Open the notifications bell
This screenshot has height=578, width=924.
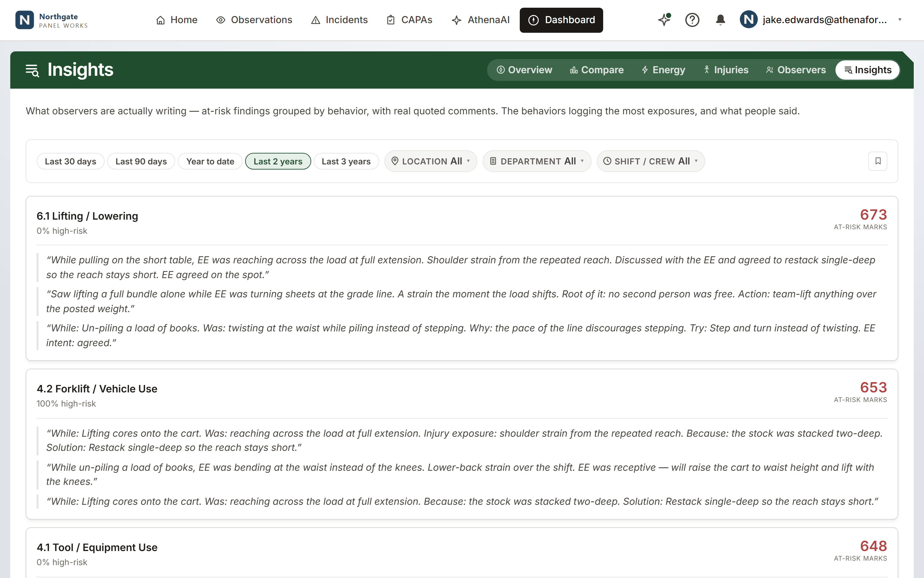[720, 20]
